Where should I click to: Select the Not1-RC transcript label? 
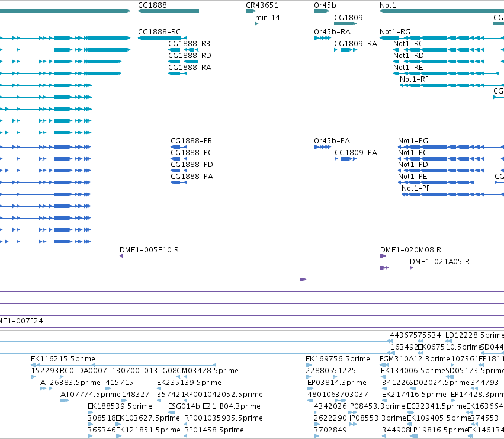pyautogui.click(x=408, y=44)
